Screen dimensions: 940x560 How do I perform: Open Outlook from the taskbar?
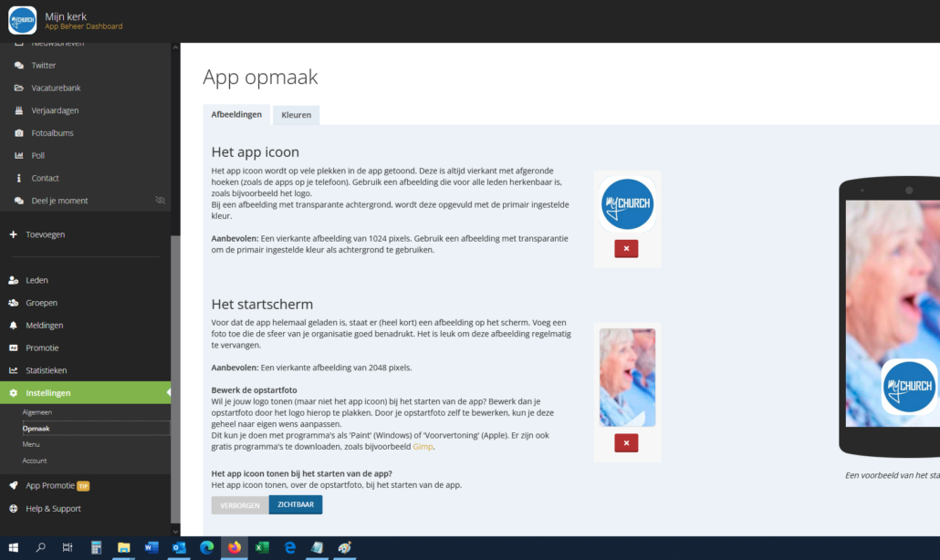pos(179,547)
